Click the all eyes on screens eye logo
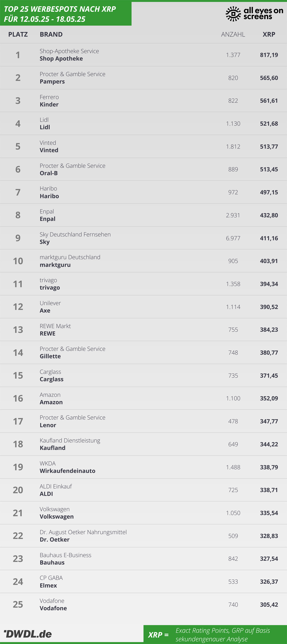287x644 pixels. pos(233,14)
